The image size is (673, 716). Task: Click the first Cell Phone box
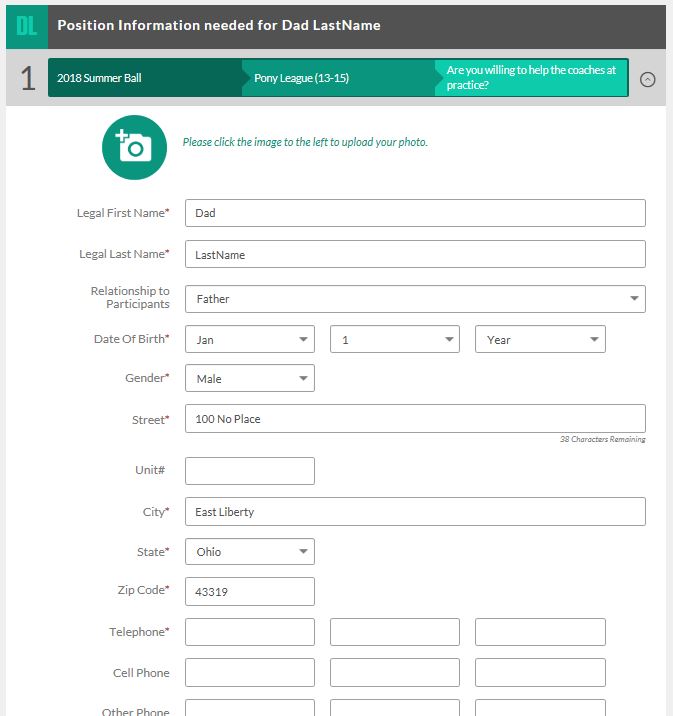pyautogui.click(x=250, y=672)
